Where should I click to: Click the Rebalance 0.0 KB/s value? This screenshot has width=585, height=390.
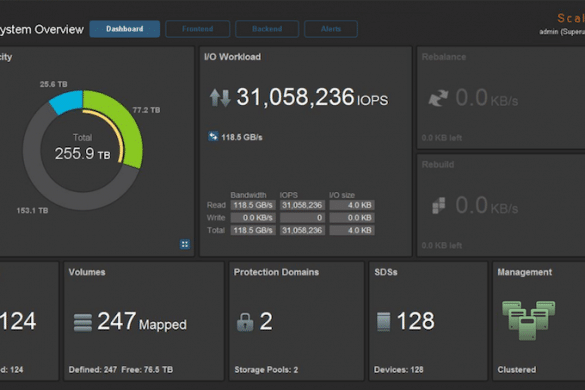[487, 98]
